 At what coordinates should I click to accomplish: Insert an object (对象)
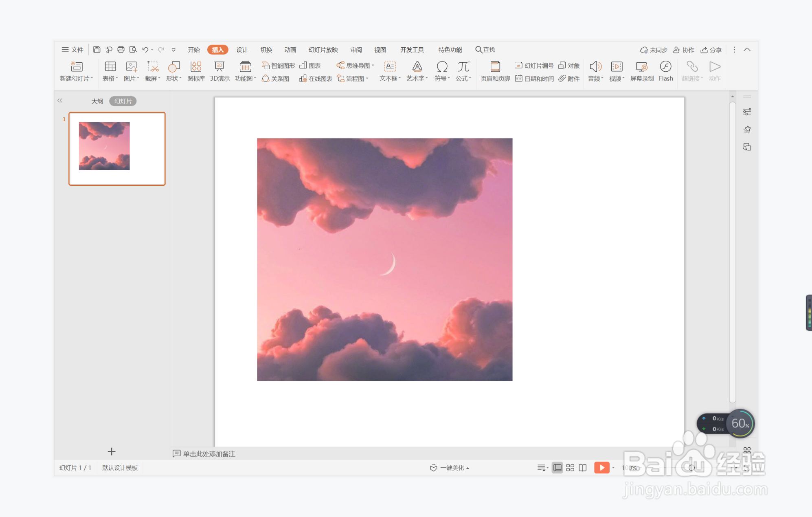569,66
